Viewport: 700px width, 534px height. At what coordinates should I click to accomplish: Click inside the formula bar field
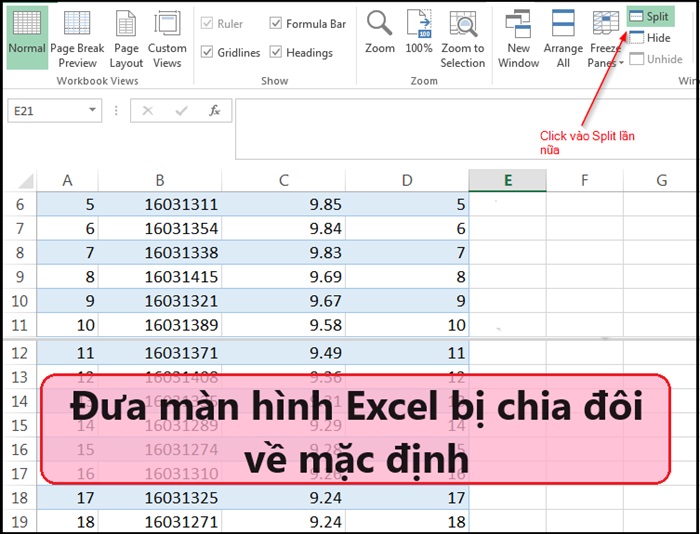coord(464,129)
